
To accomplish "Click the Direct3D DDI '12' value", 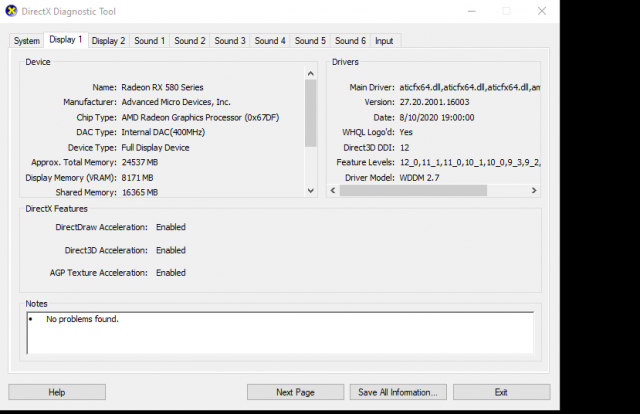I will (404, 148).
